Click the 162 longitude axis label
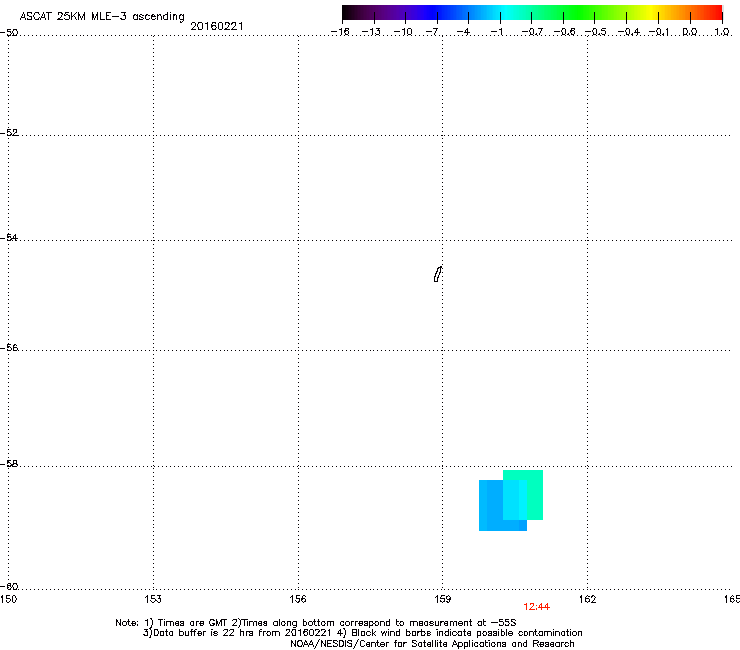The height and width of the screenshot is (650, 740). pyautogui.click(x=588, y=599)
